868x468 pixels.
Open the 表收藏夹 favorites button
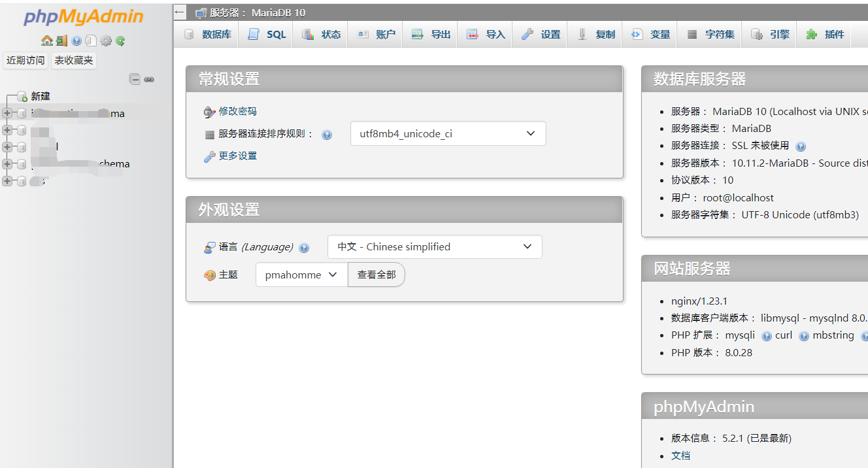[x=74, y=60]
